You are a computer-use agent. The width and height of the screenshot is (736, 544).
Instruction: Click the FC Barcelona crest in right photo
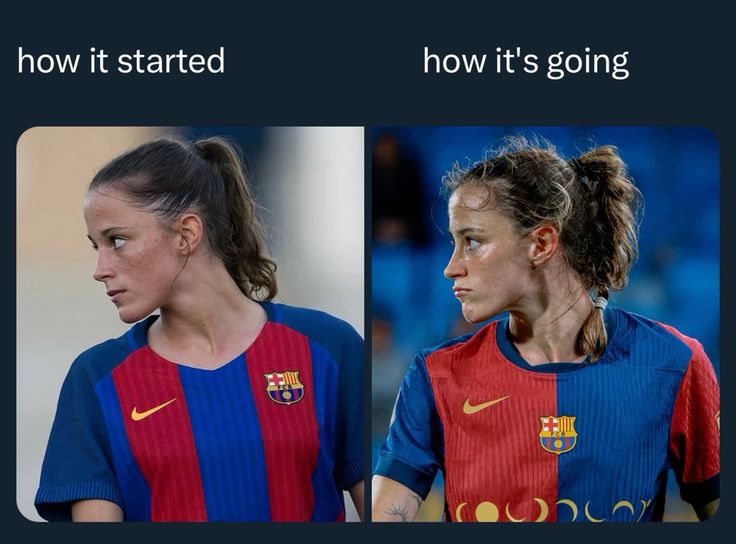tap(557, 434)
